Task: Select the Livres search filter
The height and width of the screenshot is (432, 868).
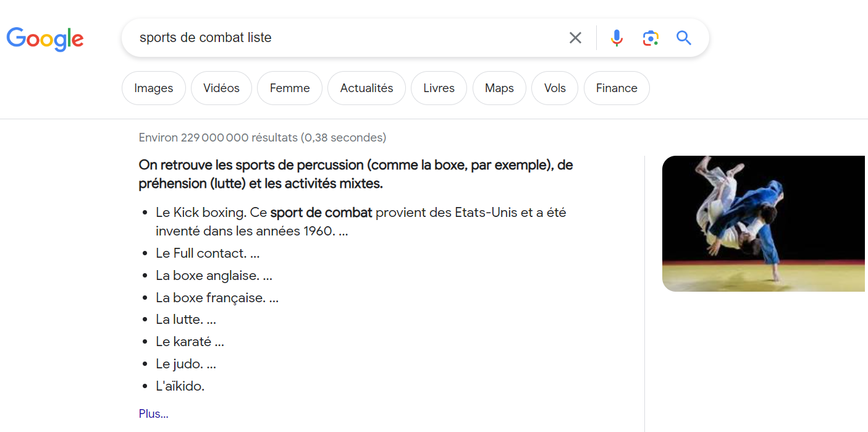Action: [x=439, y=88]
